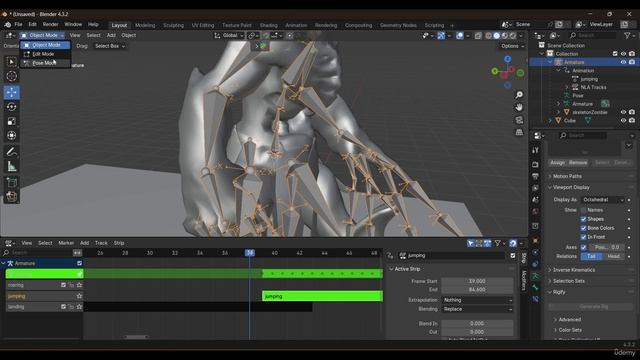Click the Assign button
Image resolution: width=640 pixels, height=360 pixels.
click(557, 162)
